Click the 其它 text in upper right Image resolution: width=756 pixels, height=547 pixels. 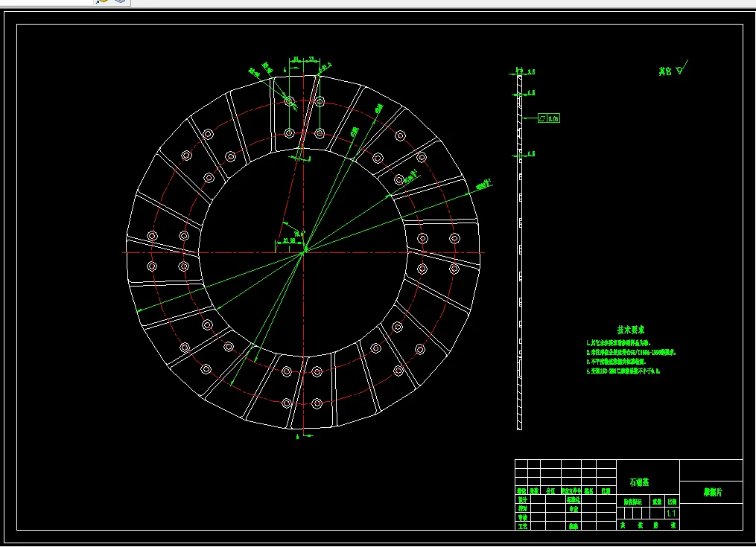pyautogui.click(x=664, y=72)
